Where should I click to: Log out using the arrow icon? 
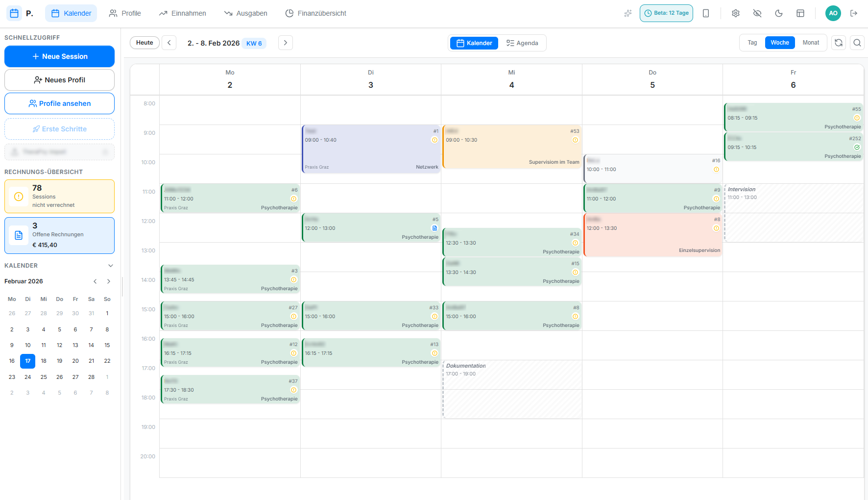pos(854,13)
